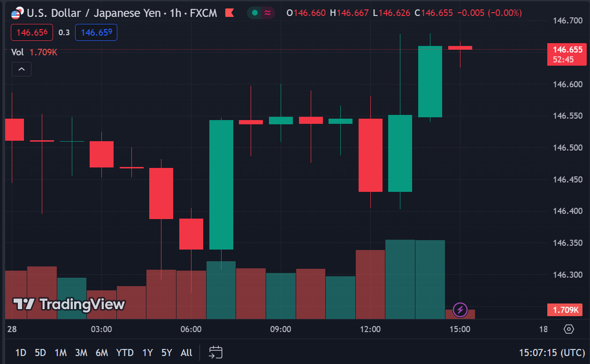Open the 15:07:15 (UTC) timezone menu
590x364 pixels.
coord(551,352)
